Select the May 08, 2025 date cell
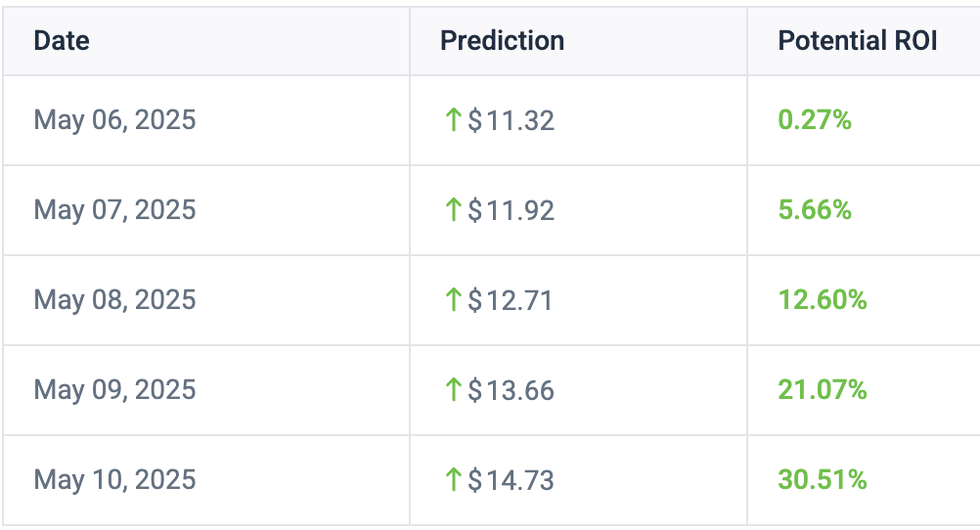Image resolution: width=980 pixels, height=530 pixels. tap(114, 300)
